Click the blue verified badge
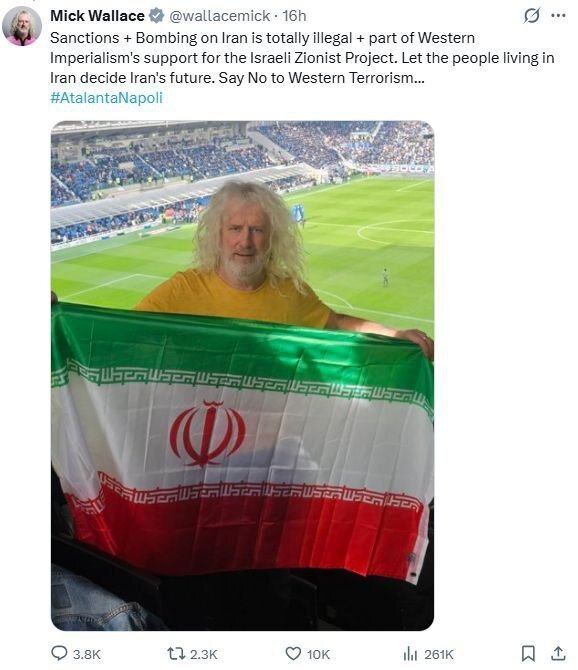Screen dimensions: 578x670 tap(156, 16)
